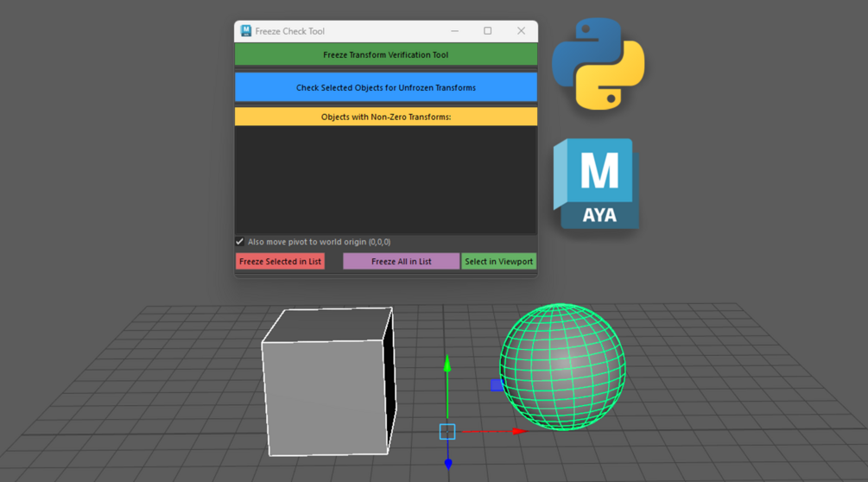Click Select in Viewport button
Screen dimensions: 868x482
[x=498, y=261]
